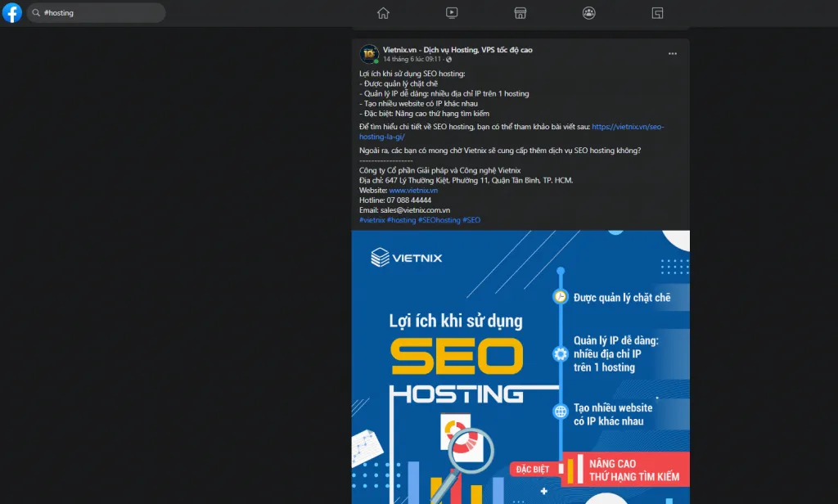Open the post options three-dot menu

click(x=673, y=53)
